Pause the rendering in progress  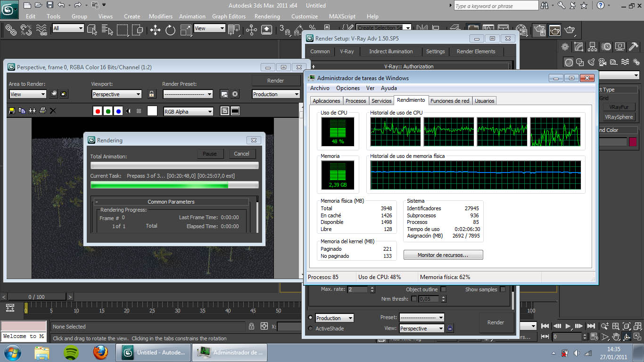point(210,154)
